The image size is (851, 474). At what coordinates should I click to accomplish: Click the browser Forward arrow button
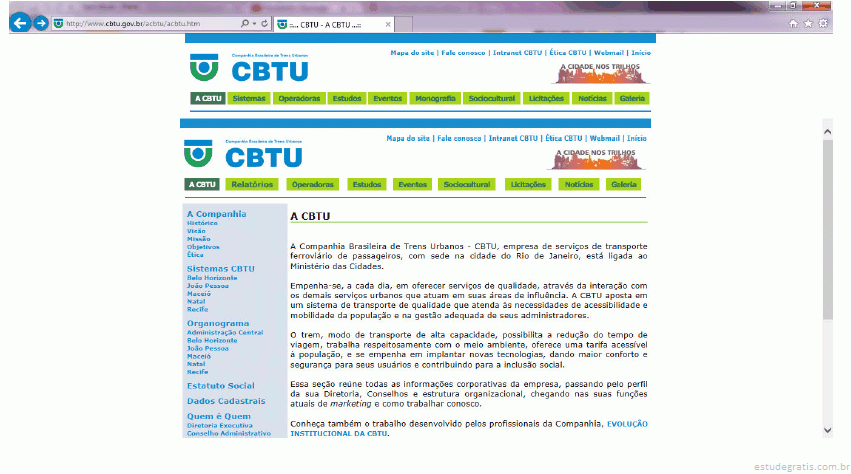(x=41, y=23)
